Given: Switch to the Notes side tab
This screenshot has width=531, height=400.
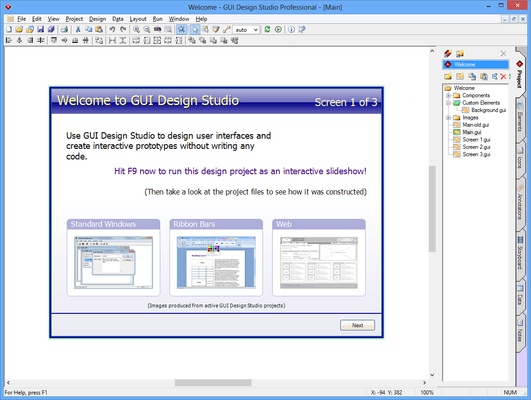Looking at the screenshot, I should tap(520, 332).
